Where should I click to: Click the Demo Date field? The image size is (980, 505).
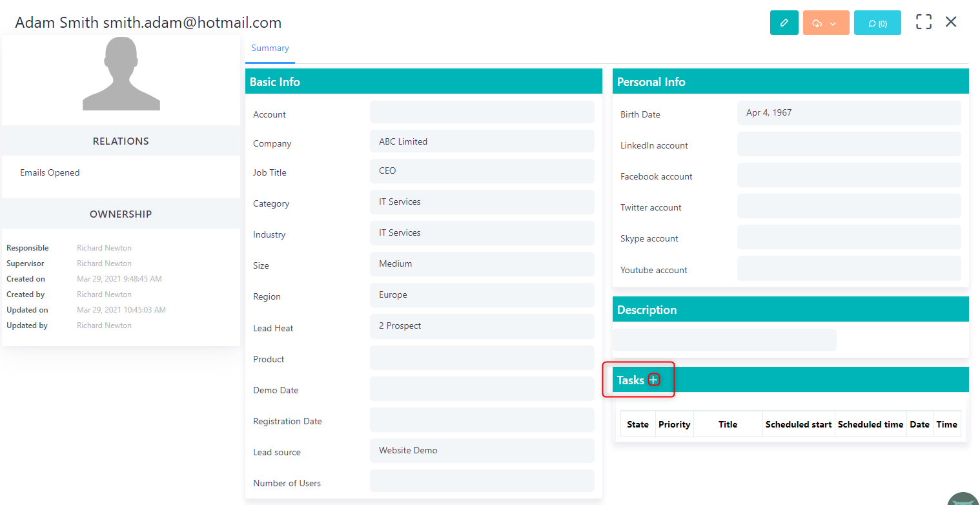click(x=482, y=389)
